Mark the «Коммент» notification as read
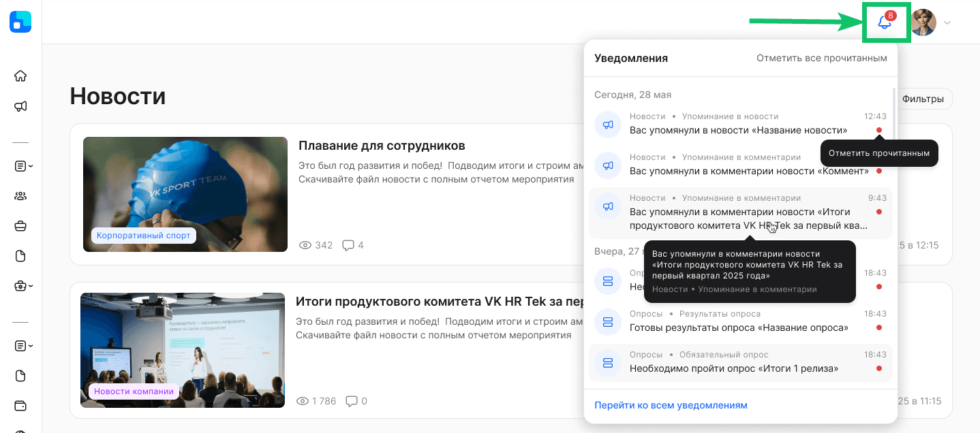Image resolution: width=980 pixels, height=433 pixels. click(x=879, y=171)
